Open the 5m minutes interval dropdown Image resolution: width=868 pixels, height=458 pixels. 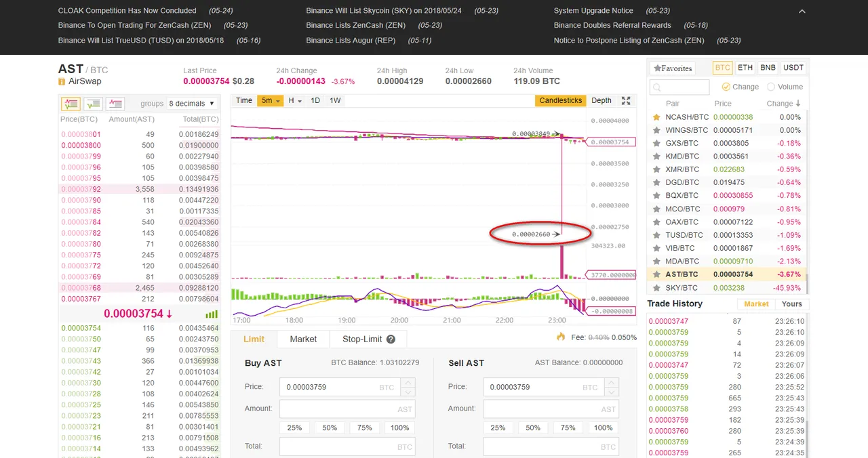[271, 100]
